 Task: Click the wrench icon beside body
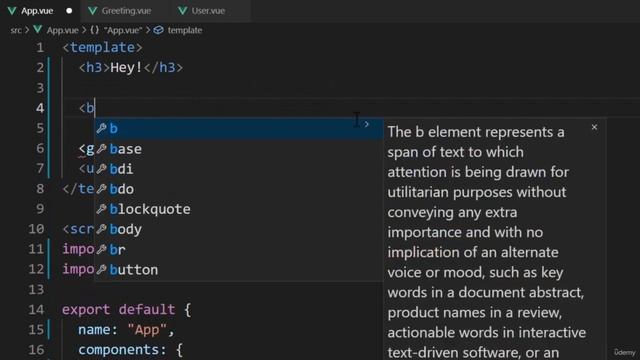click(102, 229)
